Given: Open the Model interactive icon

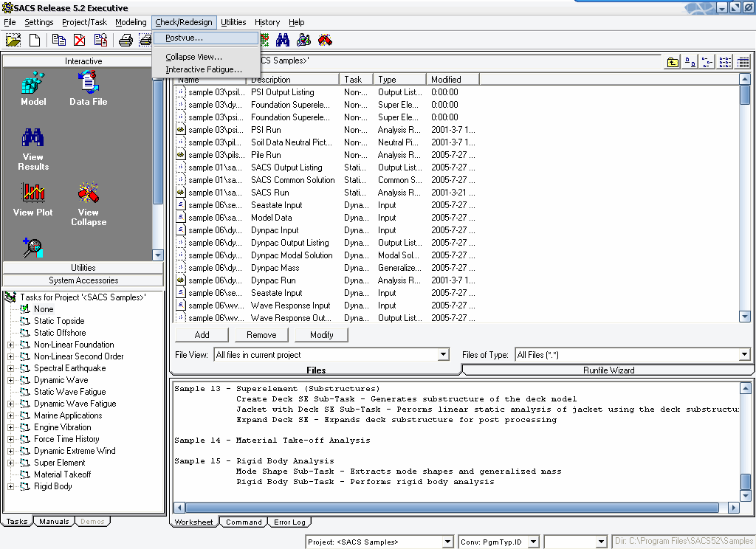Looking at the screenshot, I should 33,89.
